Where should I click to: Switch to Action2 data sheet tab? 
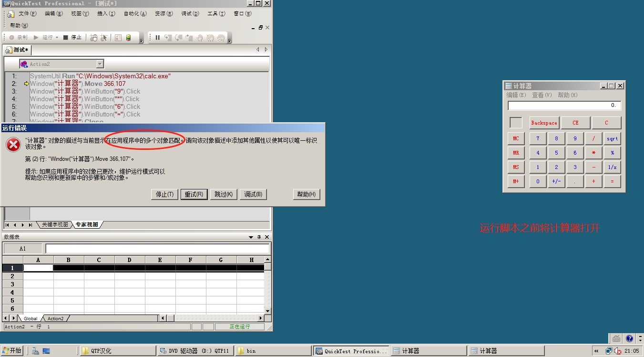pos(55,318)
